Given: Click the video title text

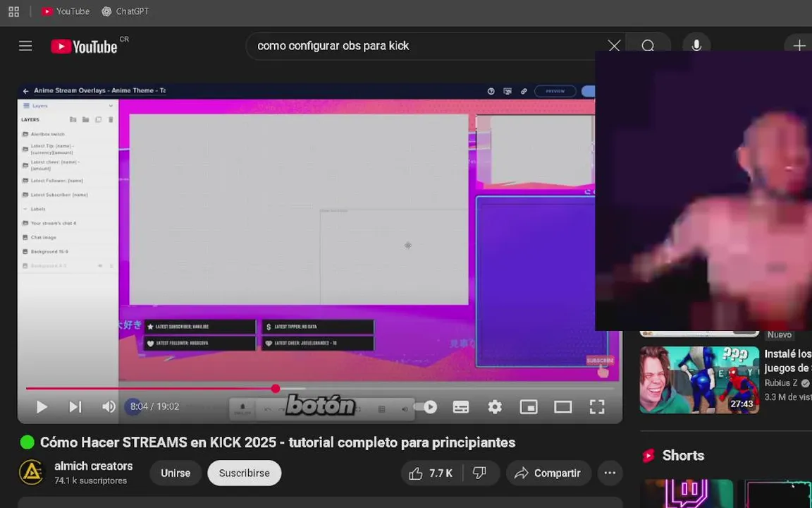Looking at the screenshot, I should (x=278, y=442).
